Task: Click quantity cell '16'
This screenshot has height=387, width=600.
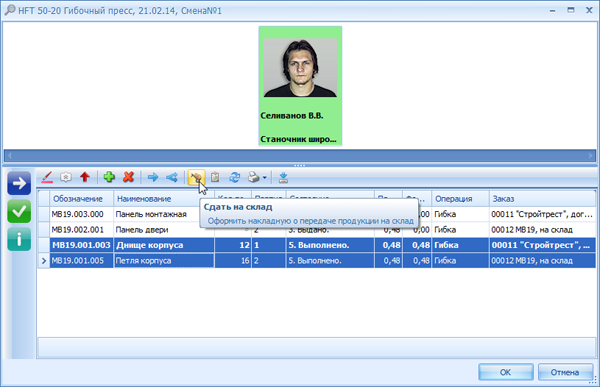Action: tap(233, 261)
